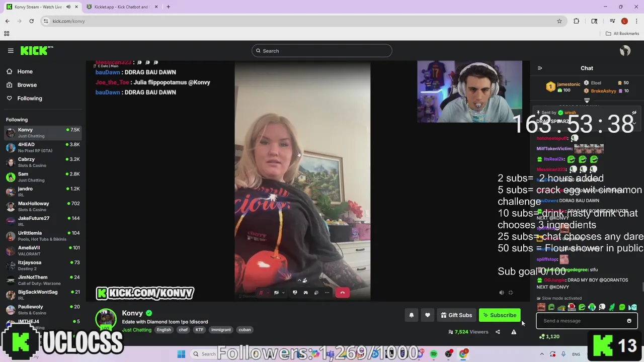
Task: Open the more options ellipsis in call bar
Action: (x=327, y=293)
